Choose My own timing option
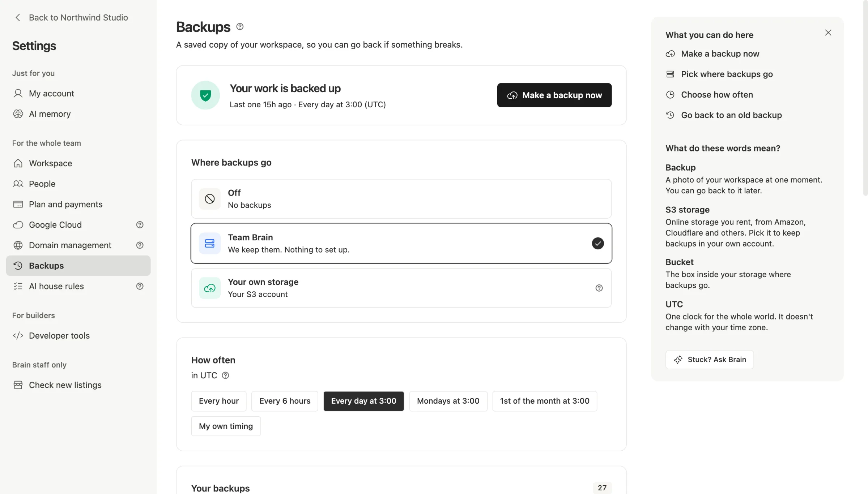 click(x=226, y=426)
